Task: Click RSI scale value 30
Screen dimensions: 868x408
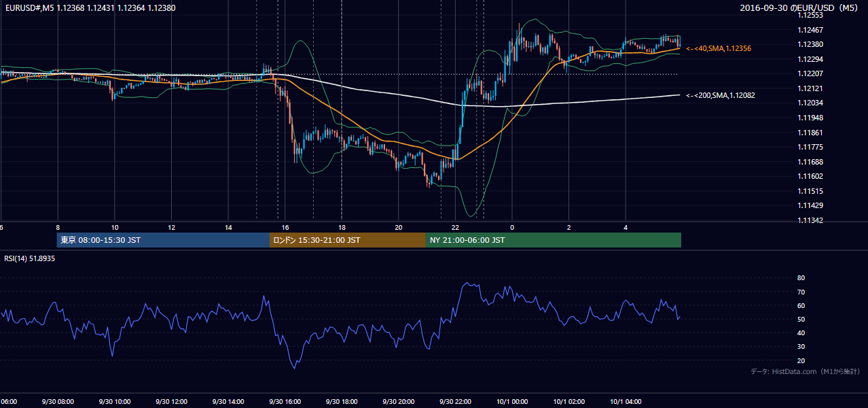Action: [x=801, y=347]
